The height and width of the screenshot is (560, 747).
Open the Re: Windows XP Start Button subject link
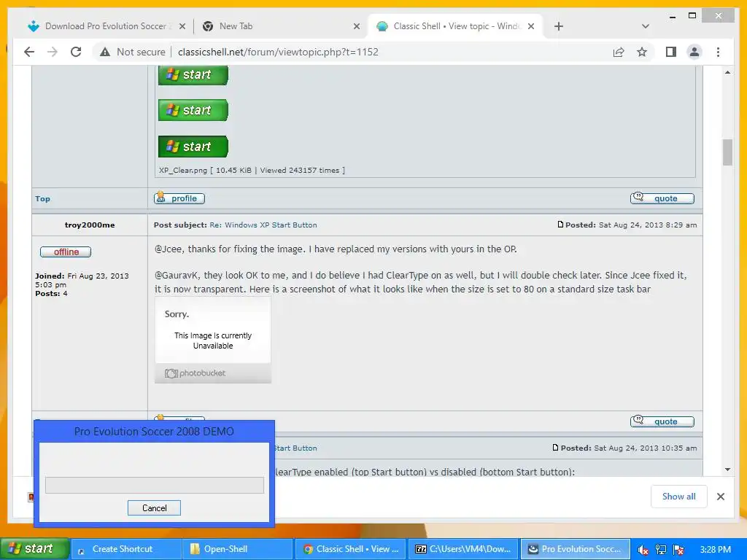(x=263, y=225)
